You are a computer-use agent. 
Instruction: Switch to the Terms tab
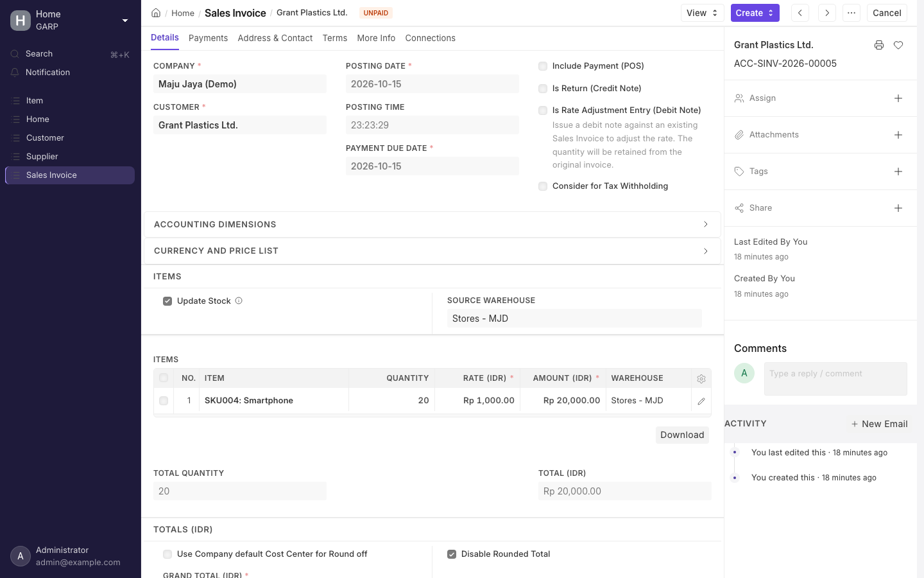(x=335, y=39)
